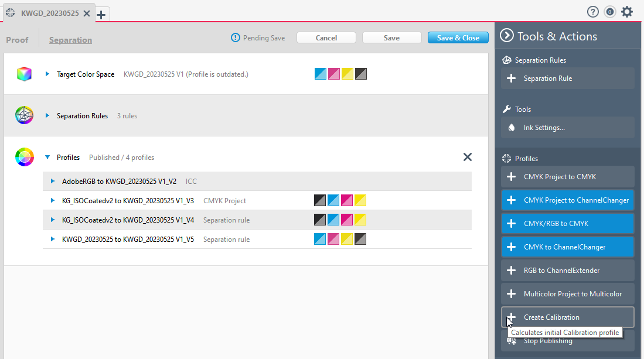This screenshot has width=644, height=359.
Task: Click the Separation Rules wireframe sphere icon
Action: [x=24, y=115]
